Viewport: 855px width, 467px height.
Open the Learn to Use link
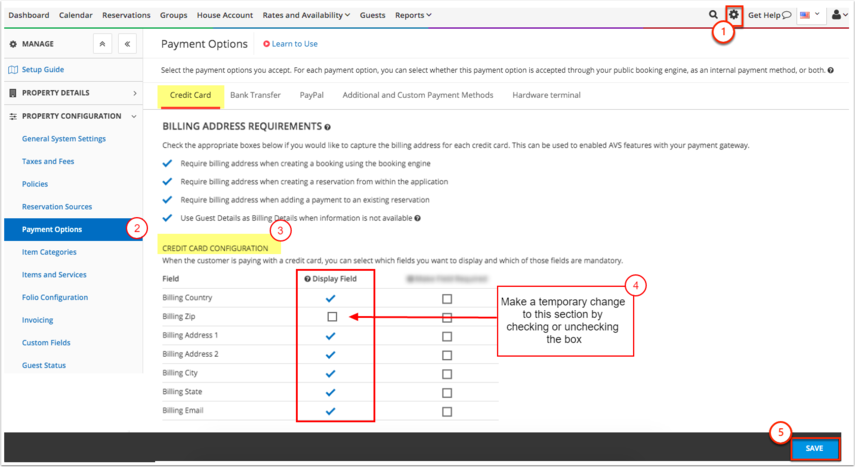[290, 44]
